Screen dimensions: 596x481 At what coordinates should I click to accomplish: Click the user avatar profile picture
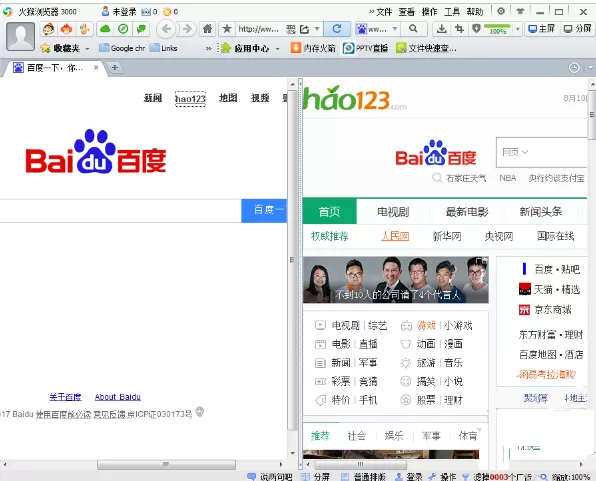click(x=21, y=36)
